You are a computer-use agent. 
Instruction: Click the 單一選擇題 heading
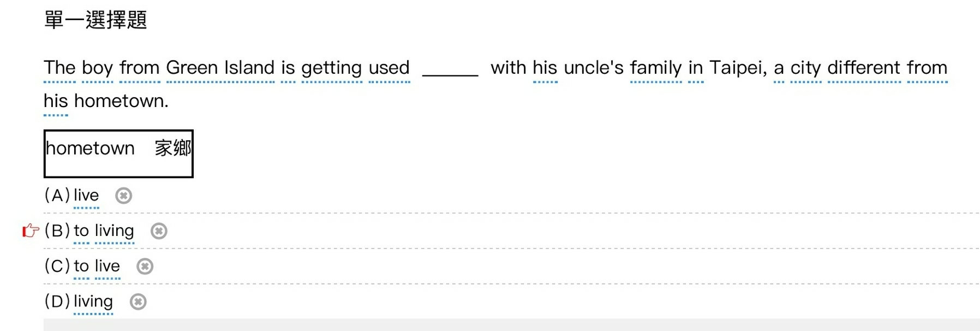click(95, 20)
